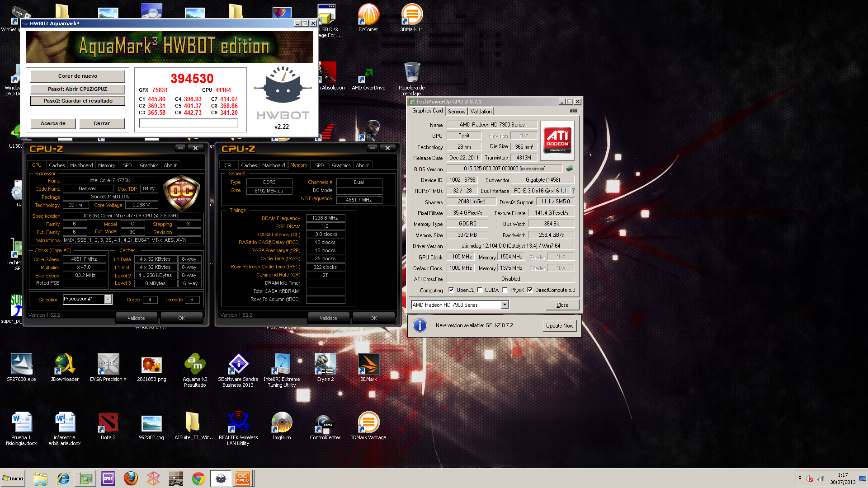Open Prueba 1 fisiologia.docx document
The height and width of the screenshot is (488, 868).
(21, 428)
